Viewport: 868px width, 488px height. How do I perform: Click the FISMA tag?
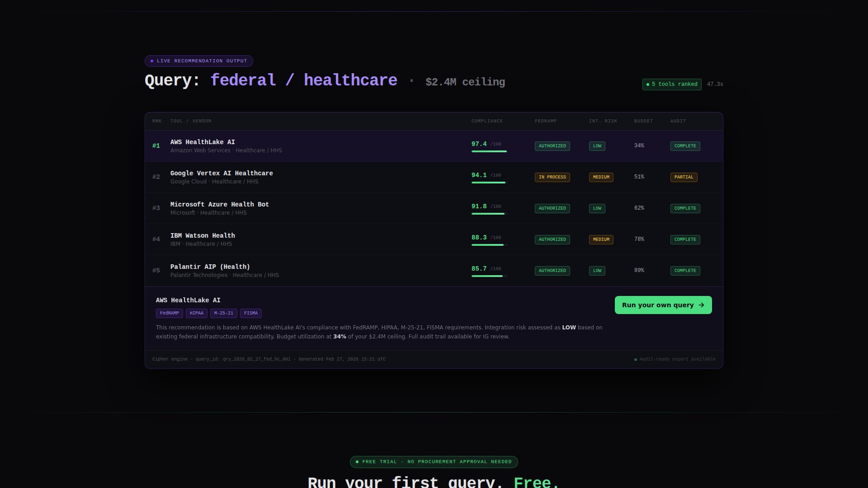coord(251,313)
